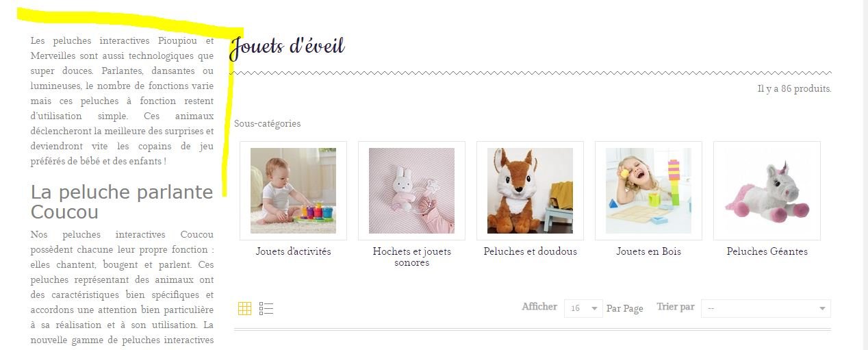This screenshot has height=350, width=868.
Task: Go to the Jouets en Bois link
Action: pos(648,251)
